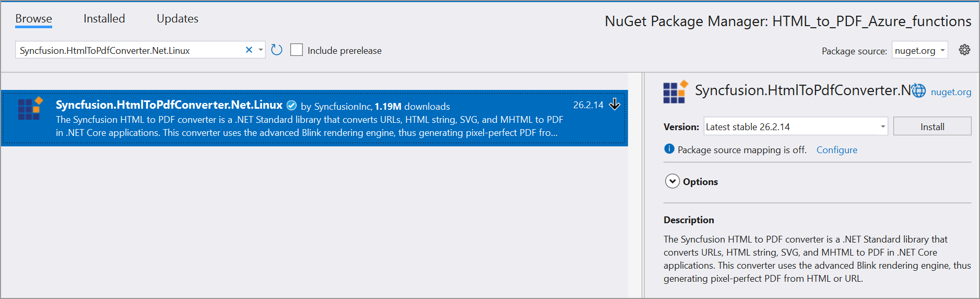Viewport: 980px width, 299px height.
Task: Click the Install button
Action: (932, 126)
